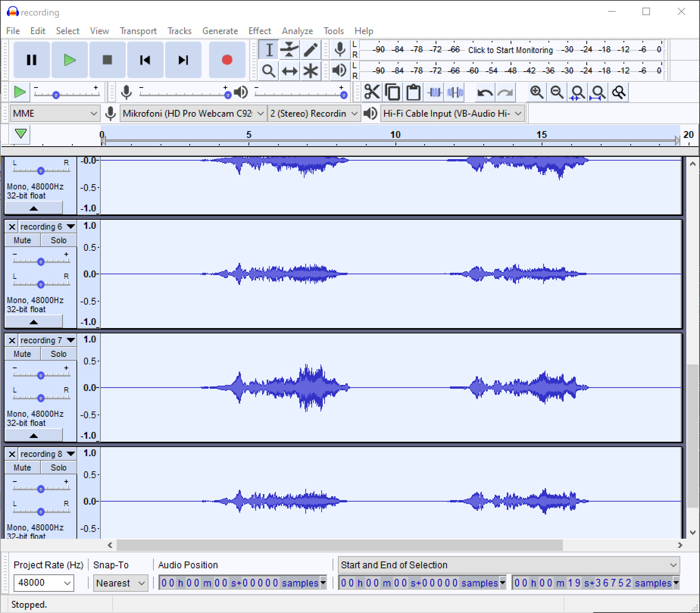Click the recording 7 pan slider handle

pos(41,398)
